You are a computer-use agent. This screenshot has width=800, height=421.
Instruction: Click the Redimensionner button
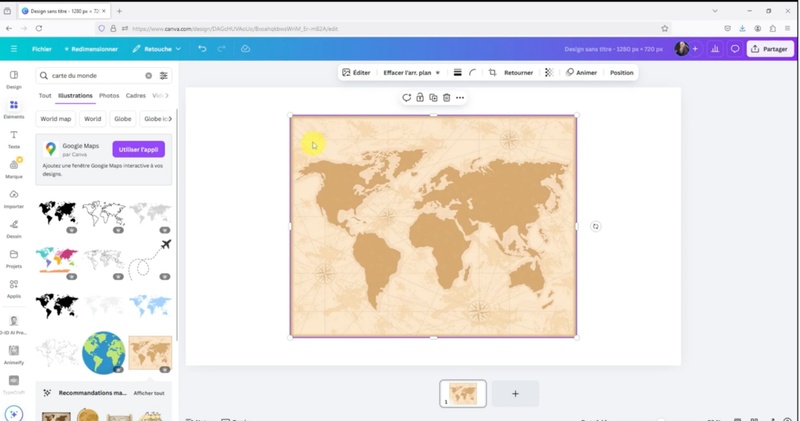click(91, 49)
